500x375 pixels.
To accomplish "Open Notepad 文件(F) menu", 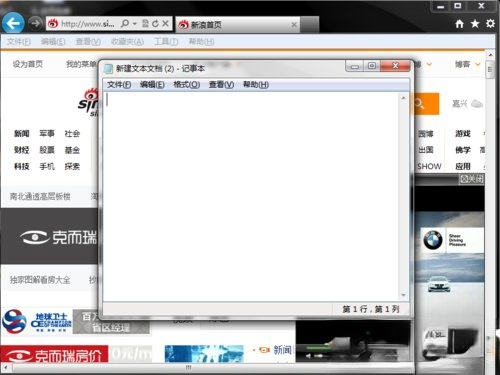I will point(119,85).
